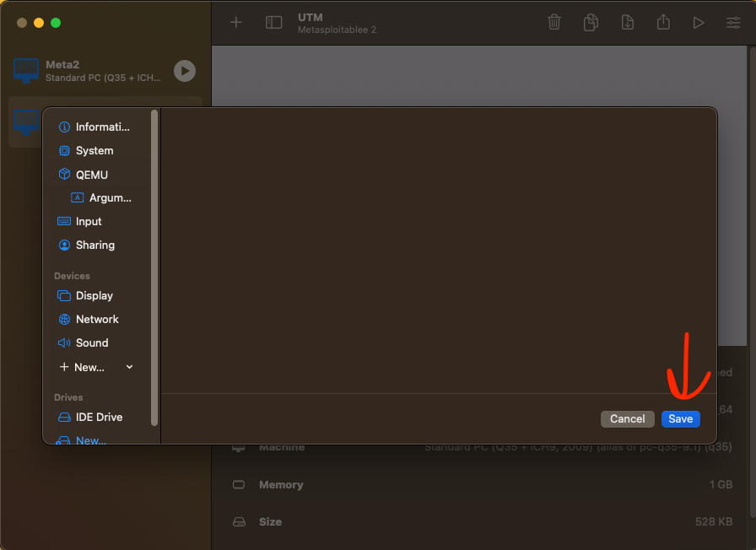The height and width of the screenshot is (550, 756).
Task: Click Meta2 name in VM list
Action: pos(62,65)
